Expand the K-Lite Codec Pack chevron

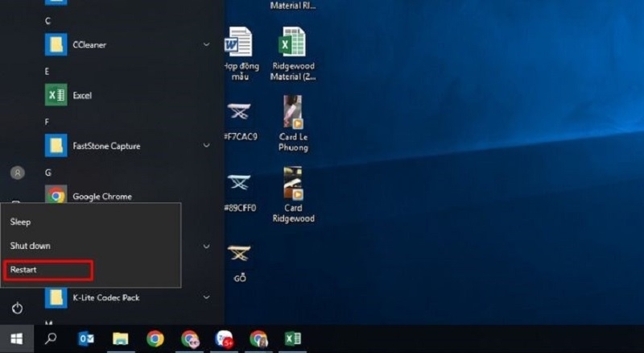coord(207,297)
